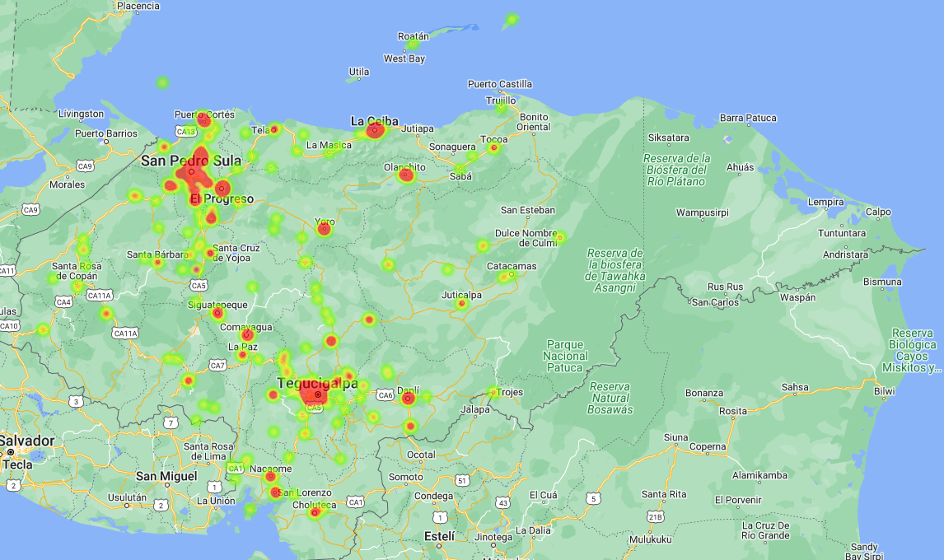Screen dimensions: 944x560
Task: Select the heat spot at Olanchito
Action: click(405, 174)
